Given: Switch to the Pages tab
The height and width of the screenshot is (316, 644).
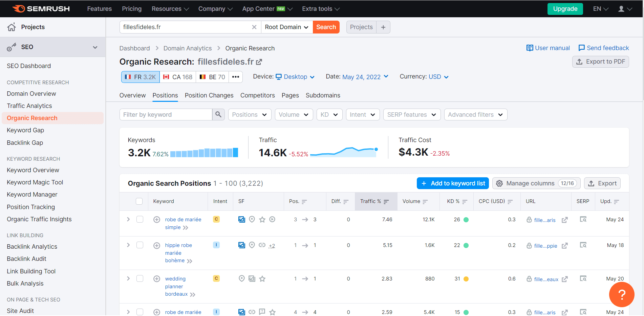Looking at the screenshot, I should [x=290, y=95].
